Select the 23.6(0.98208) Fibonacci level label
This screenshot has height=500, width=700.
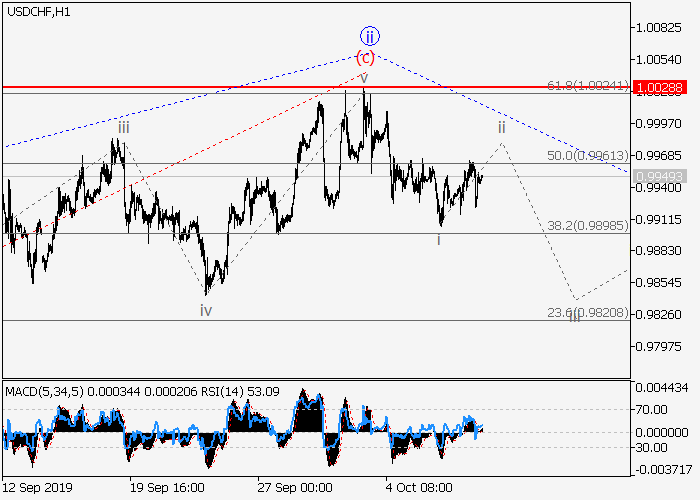point(587,313)
